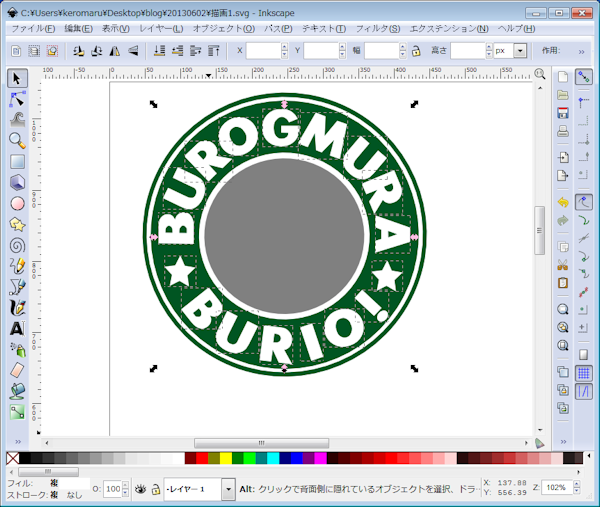Screen dimensions: 600x507
Task: Toggle the layer lock icon
Action: tap(155, 489)
